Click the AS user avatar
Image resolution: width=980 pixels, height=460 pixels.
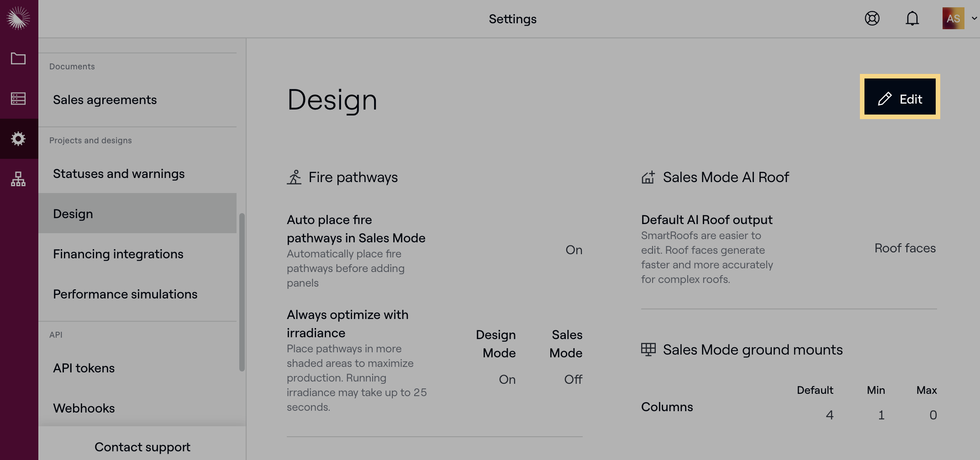point(954,18)
